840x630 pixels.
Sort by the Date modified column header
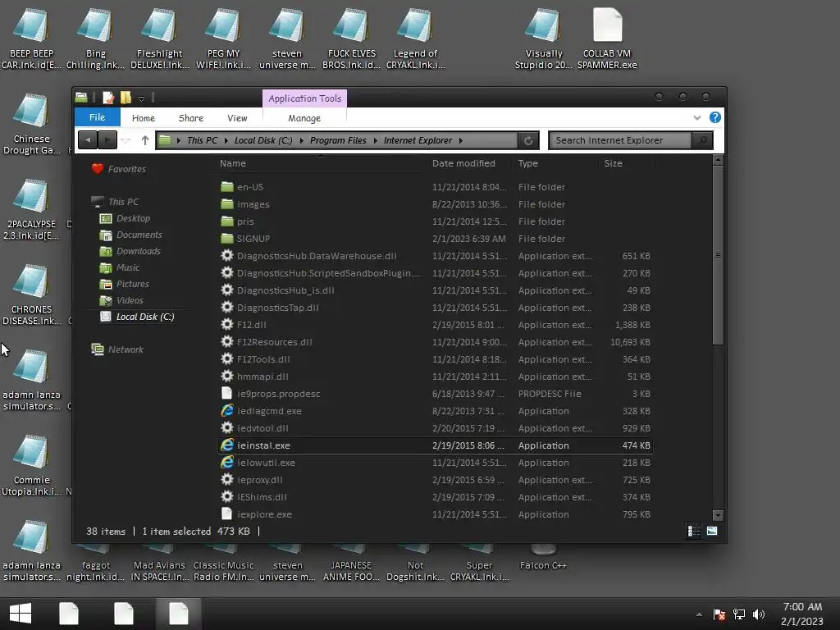tap(463, 163)
